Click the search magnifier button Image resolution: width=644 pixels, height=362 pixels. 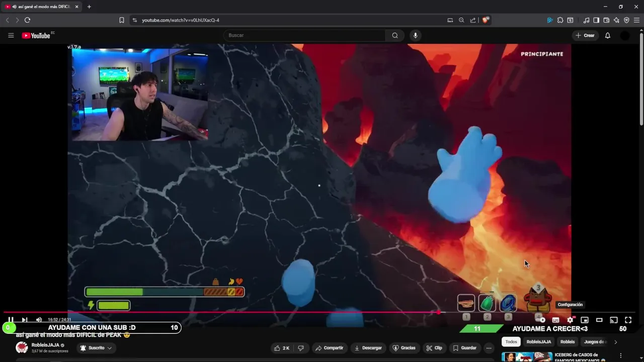point(395,35)
